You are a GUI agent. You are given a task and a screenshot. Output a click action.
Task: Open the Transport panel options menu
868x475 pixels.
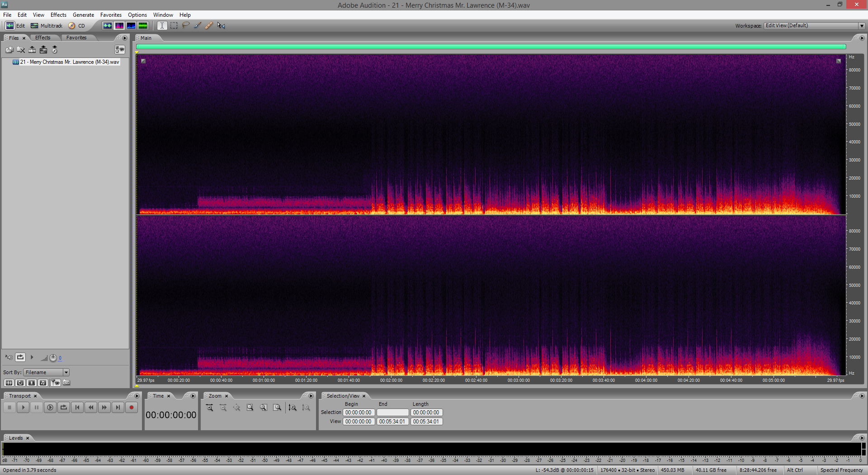click(137, 396)
